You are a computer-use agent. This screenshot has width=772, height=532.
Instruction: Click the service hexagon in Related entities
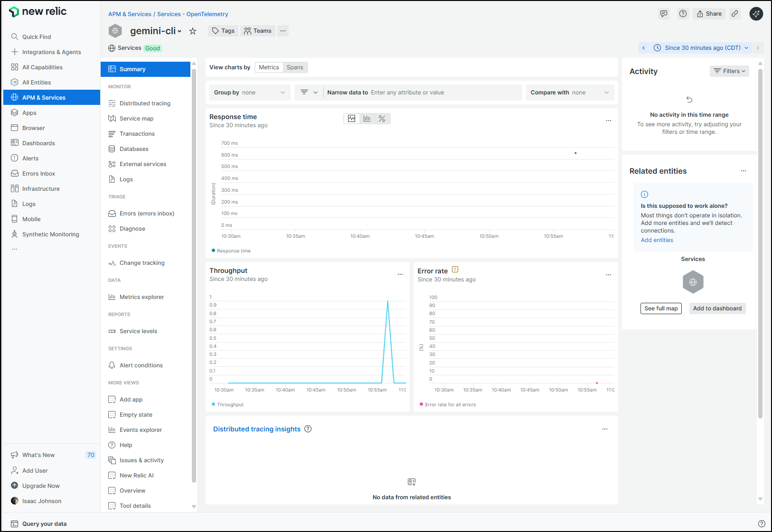[x=693, y=282]
